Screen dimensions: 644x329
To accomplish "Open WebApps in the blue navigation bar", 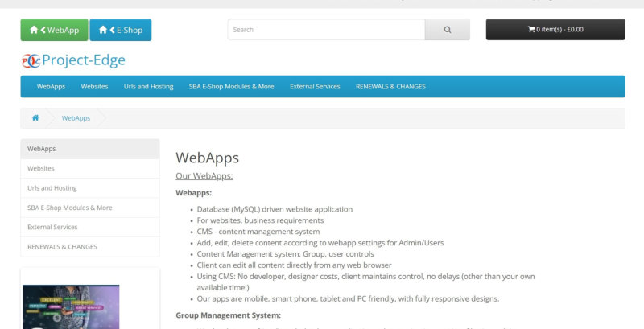I will click(x=51, y=87).
